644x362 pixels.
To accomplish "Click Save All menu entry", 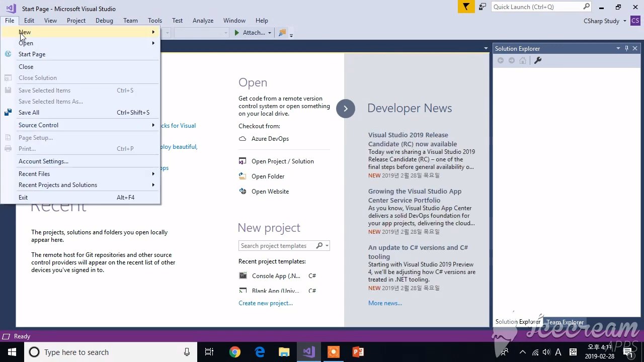I will coord(80,113).
